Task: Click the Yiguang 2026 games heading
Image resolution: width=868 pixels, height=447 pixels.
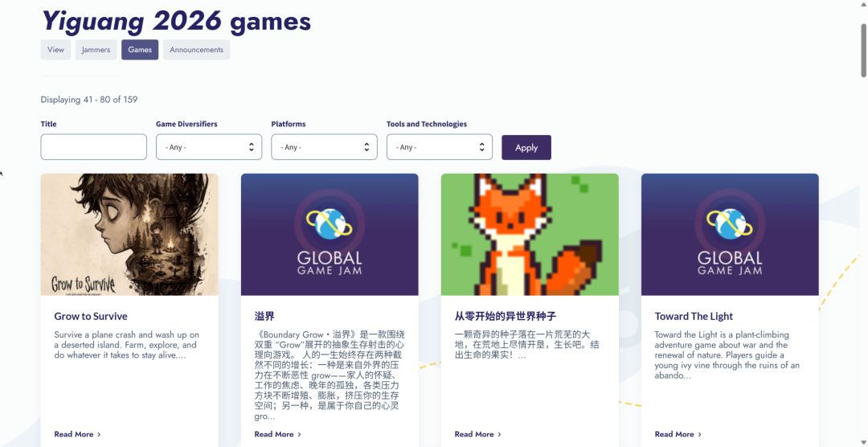Action: point(176,21)
